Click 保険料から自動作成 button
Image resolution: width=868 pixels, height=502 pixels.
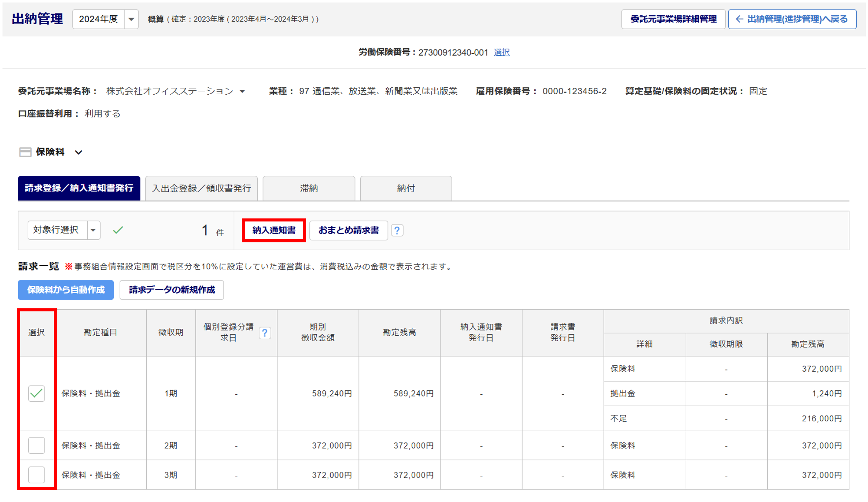click(66, 290)
